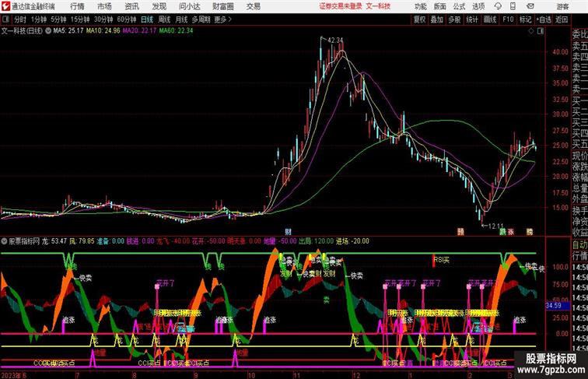Open the 交易 menu

coord(253,6)
